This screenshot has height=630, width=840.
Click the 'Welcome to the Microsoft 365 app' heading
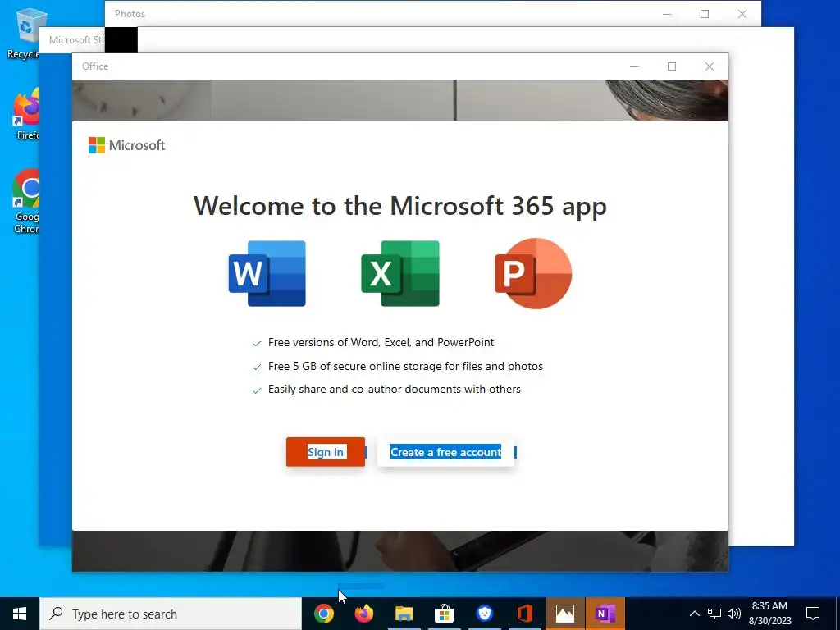click(399, 206)
